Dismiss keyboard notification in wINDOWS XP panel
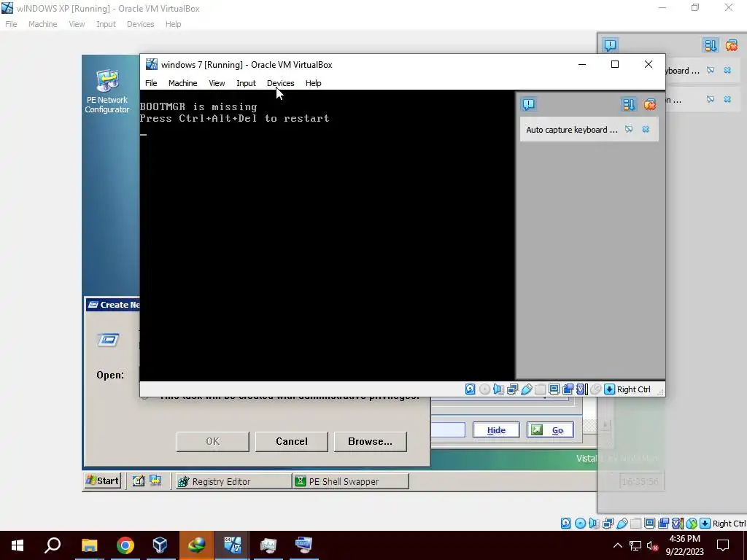The image size is (747, 560). (x=727, y=71)
